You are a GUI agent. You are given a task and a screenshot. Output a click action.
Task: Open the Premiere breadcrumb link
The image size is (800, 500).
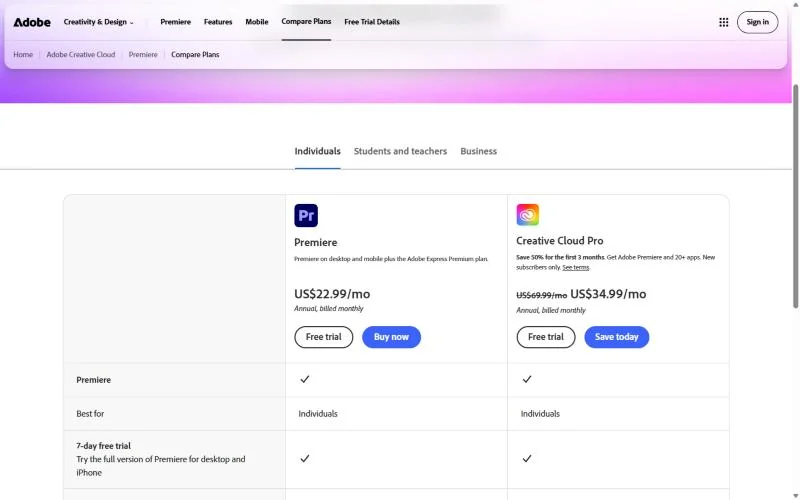click(x=143, y=55)
